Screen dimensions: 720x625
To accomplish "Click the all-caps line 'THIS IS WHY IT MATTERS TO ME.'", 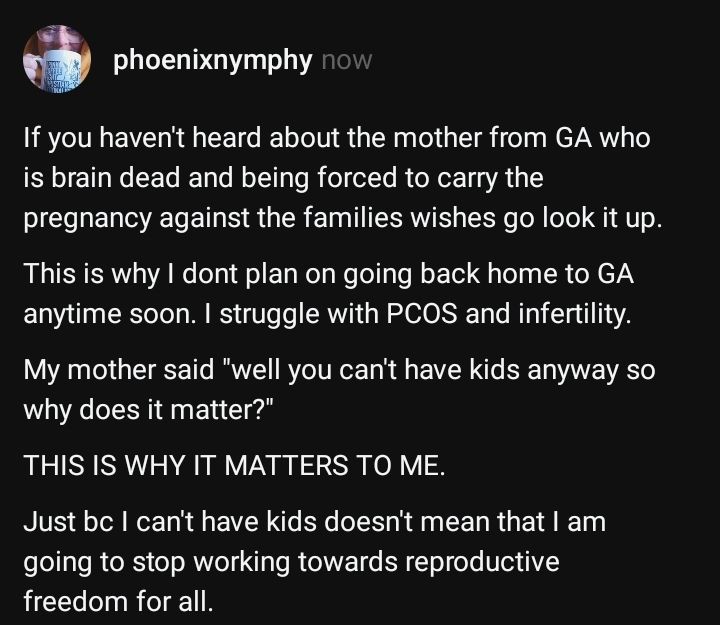I will [235, 465].
